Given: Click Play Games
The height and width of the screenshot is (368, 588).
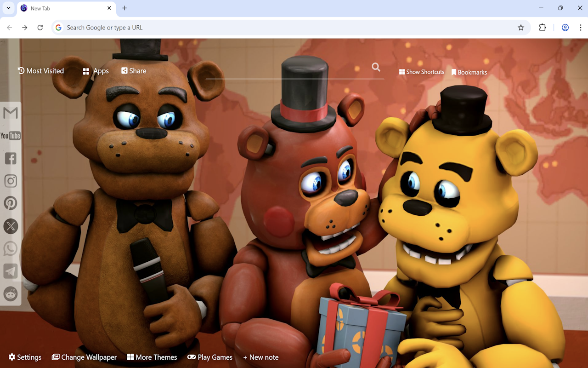Looking at the screenshot, I should [x=210, y=357].
